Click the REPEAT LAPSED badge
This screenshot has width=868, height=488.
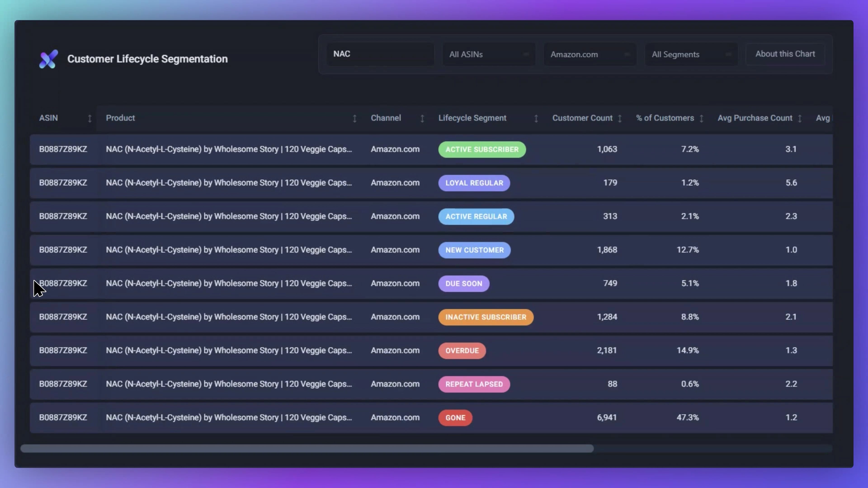(x=474, y=384)
